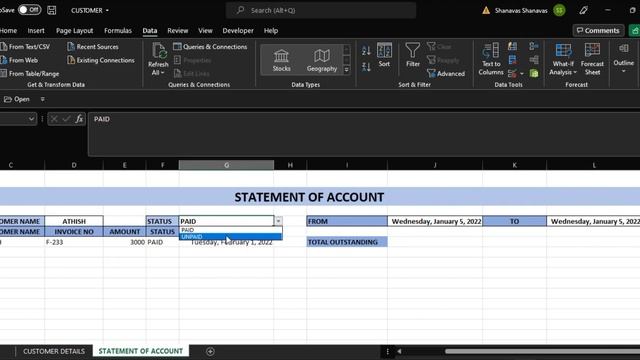Choose UNPAID from the dropdown list
Screen dimensions: 640x360
tap(230, 237)
